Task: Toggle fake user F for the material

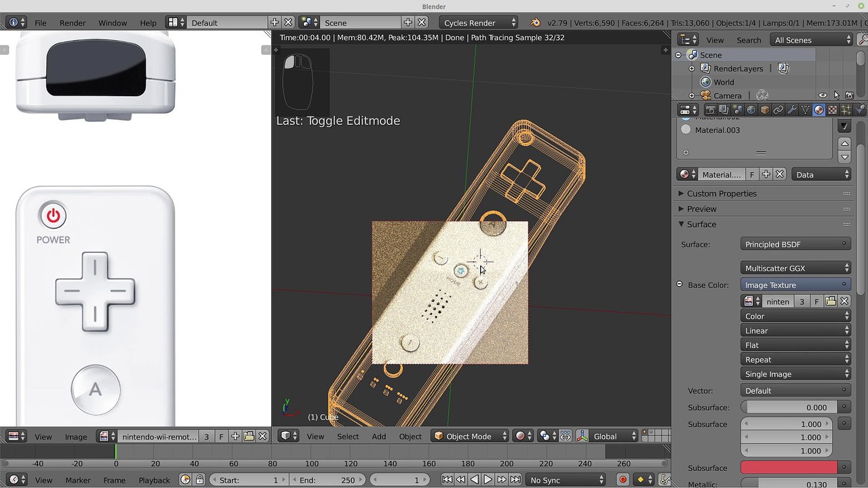Action: (752, 174)
